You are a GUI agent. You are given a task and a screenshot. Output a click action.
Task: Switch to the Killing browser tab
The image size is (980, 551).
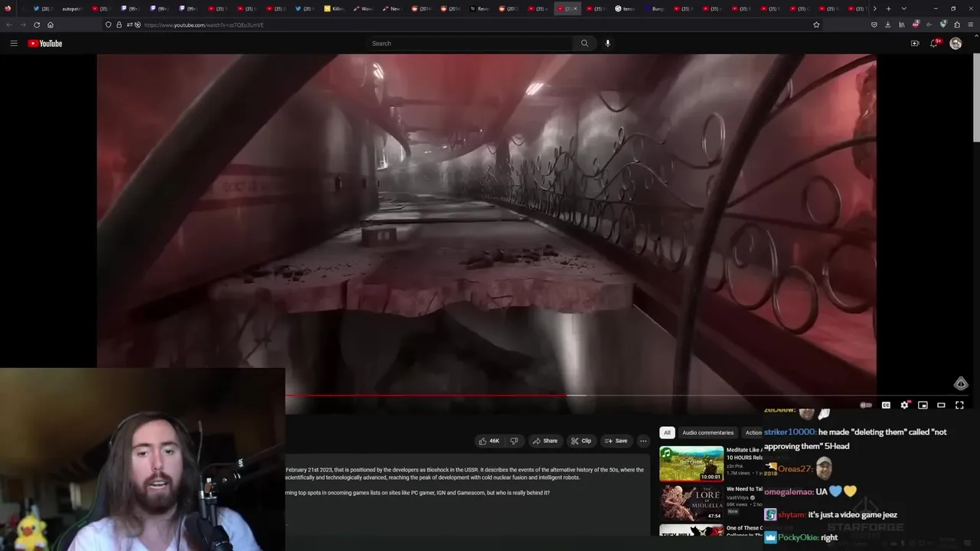(x=334, y=8)
